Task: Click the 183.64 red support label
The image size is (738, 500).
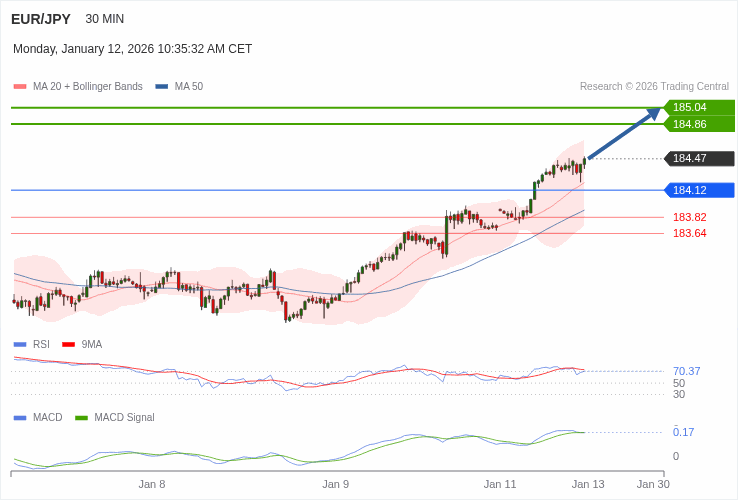Action: click(689, 233)
